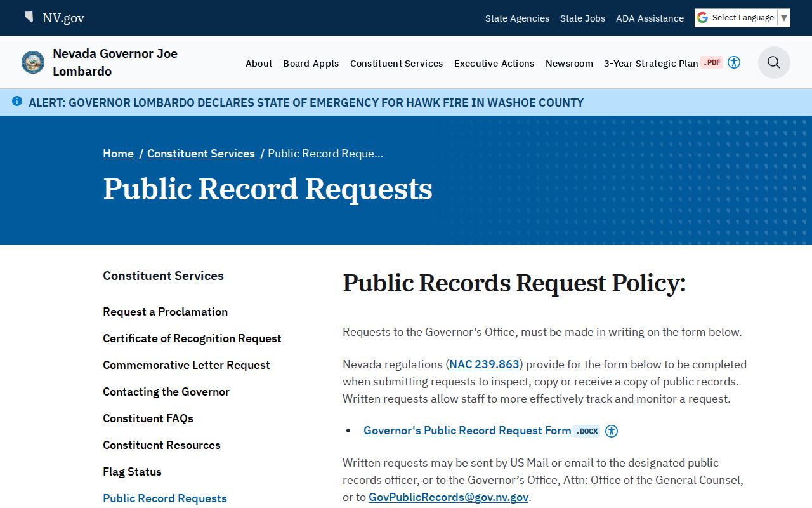The image size is (812, 508).
Task: Click the Nevada state seal logo
Action: [33, 62]
